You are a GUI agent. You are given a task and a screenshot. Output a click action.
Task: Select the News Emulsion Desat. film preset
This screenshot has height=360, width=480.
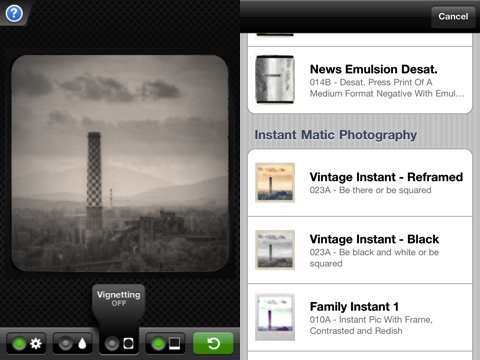360,80
